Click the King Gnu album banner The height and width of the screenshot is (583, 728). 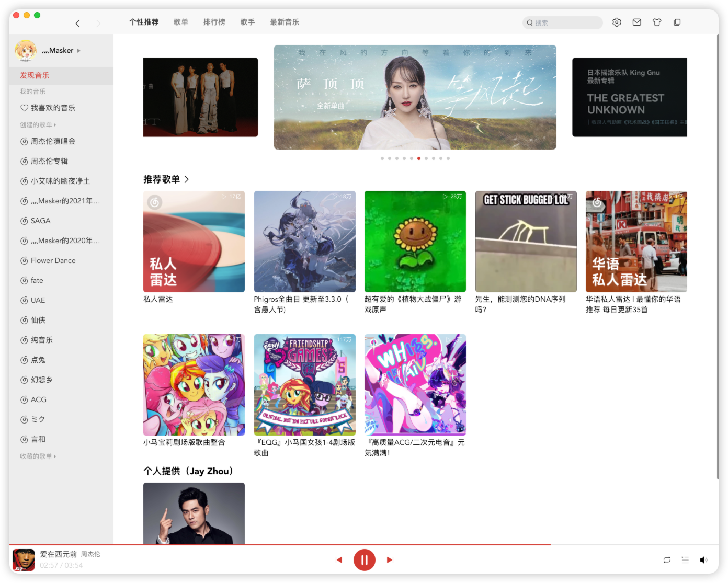point(630,97)
